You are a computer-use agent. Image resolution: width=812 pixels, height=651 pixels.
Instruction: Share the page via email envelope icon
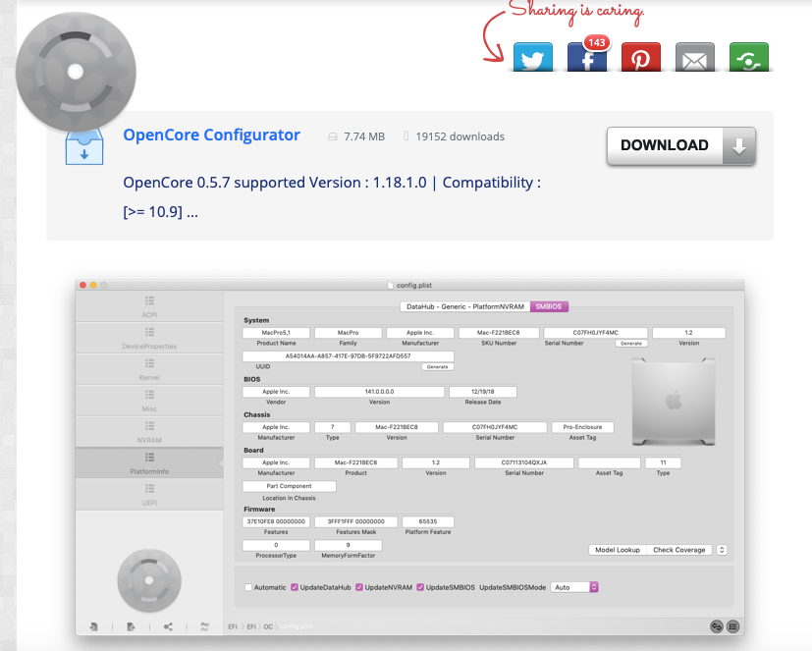coord(695,57)
